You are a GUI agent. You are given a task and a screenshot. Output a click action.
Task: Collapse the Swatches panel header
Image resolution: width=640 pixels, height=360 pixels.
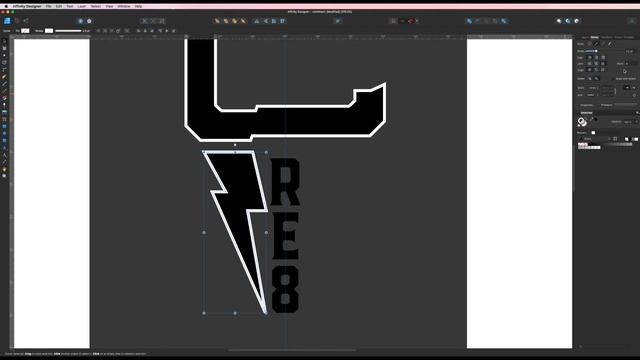[587, 113]
